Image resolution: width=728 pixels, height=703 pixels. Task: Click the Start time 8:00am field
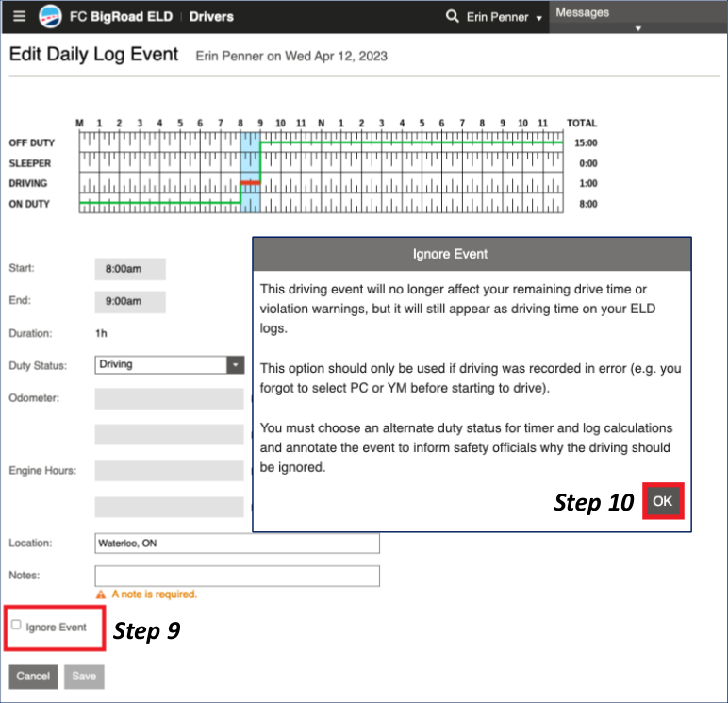[x=129, y=269]
